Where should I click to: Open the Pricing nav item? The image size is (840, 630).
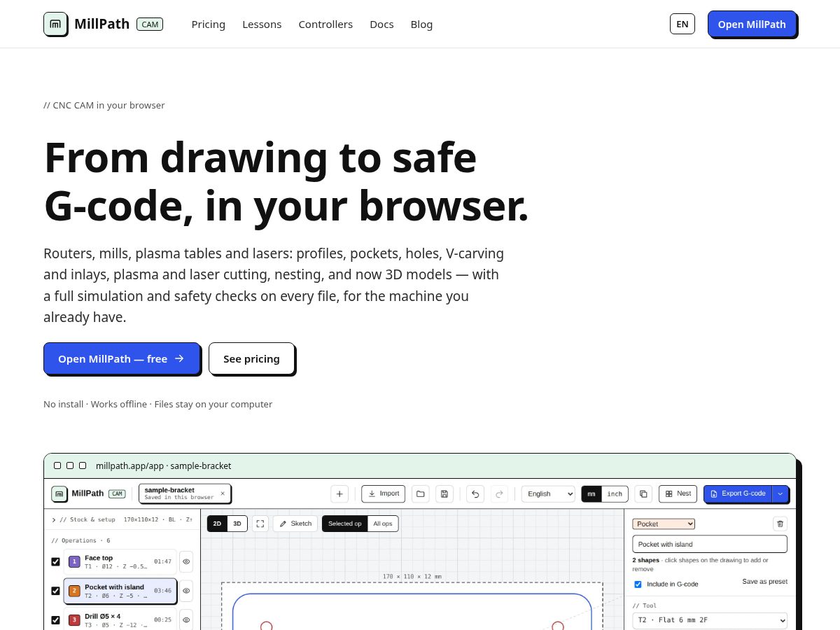coord(209,24)
